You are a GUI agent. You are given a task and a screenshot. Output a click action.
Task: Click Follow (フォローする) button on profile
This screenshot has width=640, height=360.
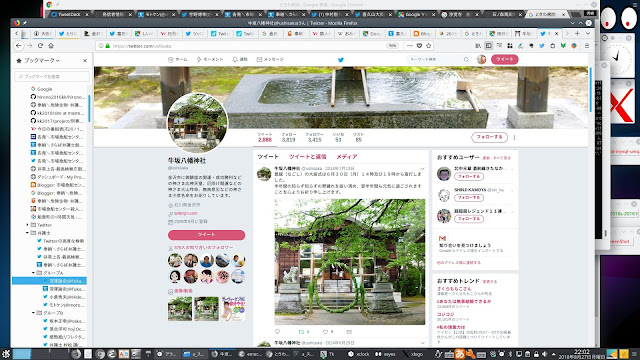[489, 137]
